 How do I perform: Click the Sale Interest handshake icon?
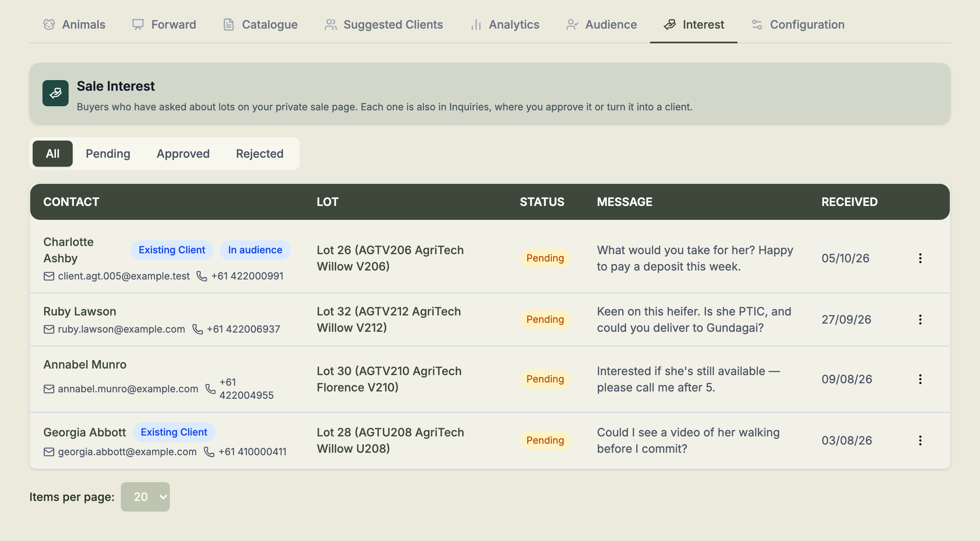click(56, 93)
